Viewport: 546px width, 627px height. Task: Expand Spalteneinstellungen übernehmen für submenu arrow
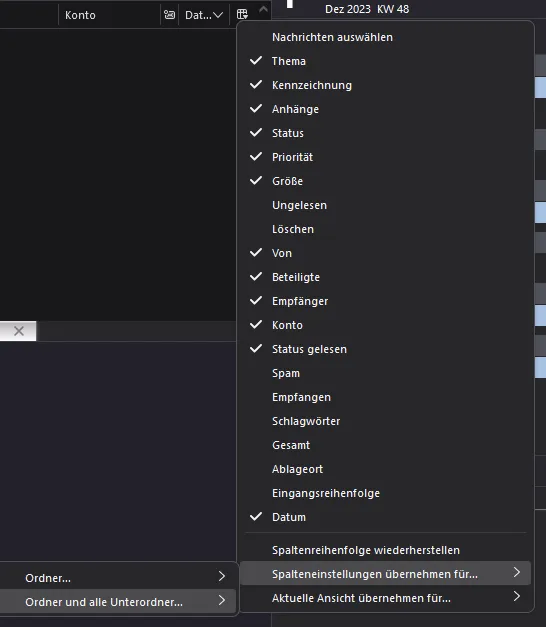(x=517, y=573)
